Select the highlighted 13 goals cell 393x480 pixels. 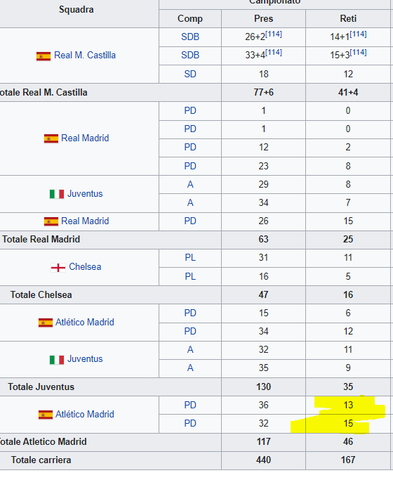[348, 405]
